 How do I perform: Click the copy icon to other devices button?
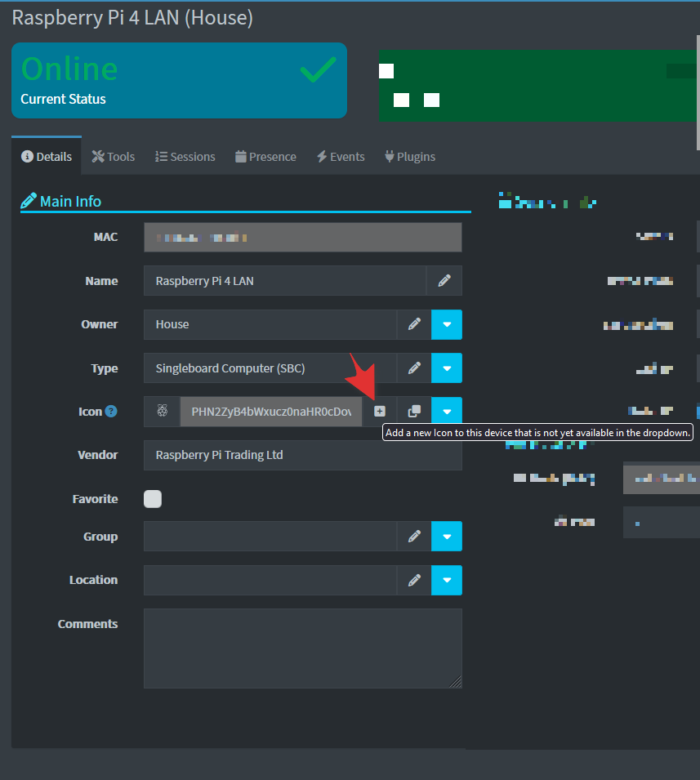pyautogui.click(x=414, y=412)
